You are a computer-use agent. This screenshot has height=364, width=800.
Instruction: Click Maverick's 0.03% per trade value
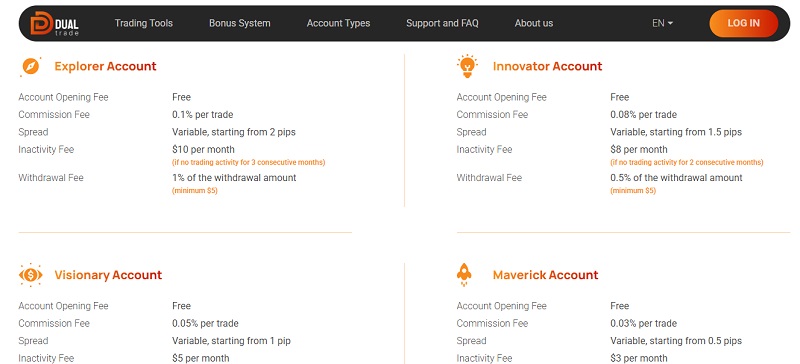point(643,323)
